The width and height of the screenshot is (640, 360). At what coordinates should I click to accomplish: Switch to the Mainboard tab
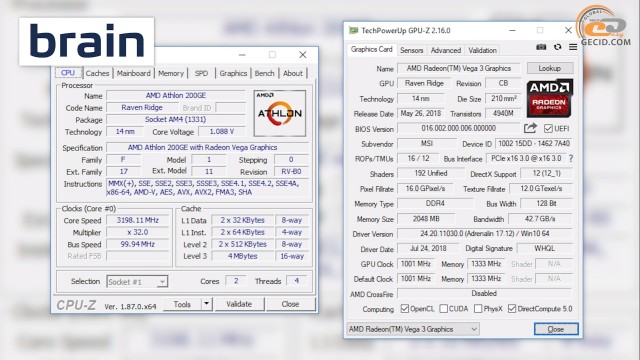coord(133,73)
